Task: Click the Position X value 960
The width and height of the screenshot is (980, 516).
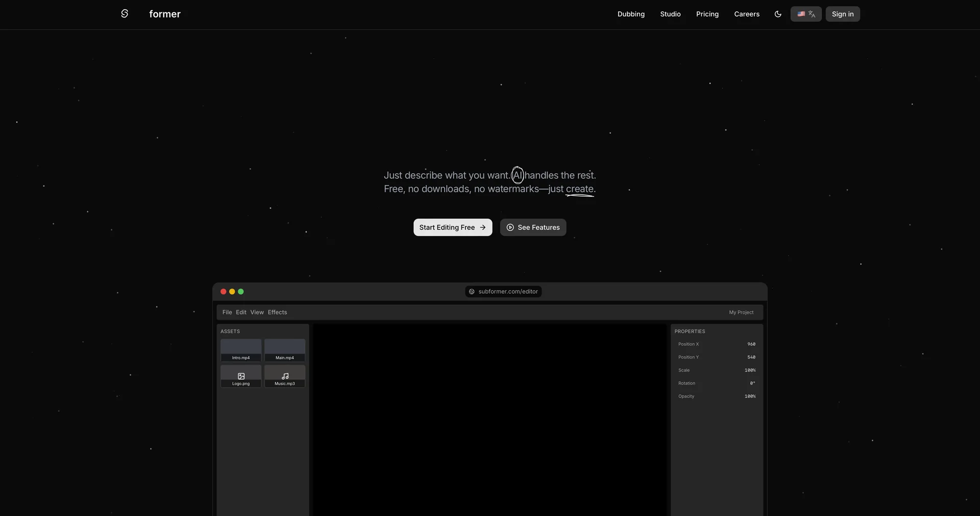Action: tap(751, 344)
